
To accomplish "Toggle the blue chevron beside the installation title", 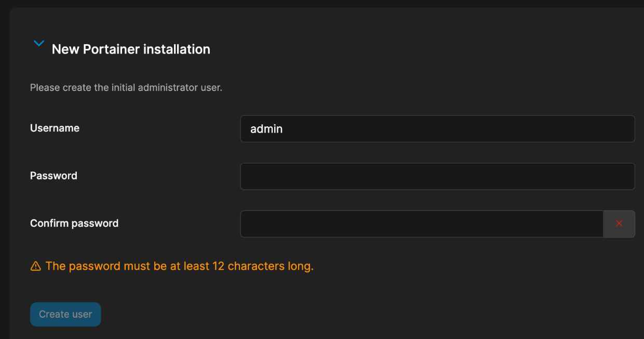I will (38, 44).
